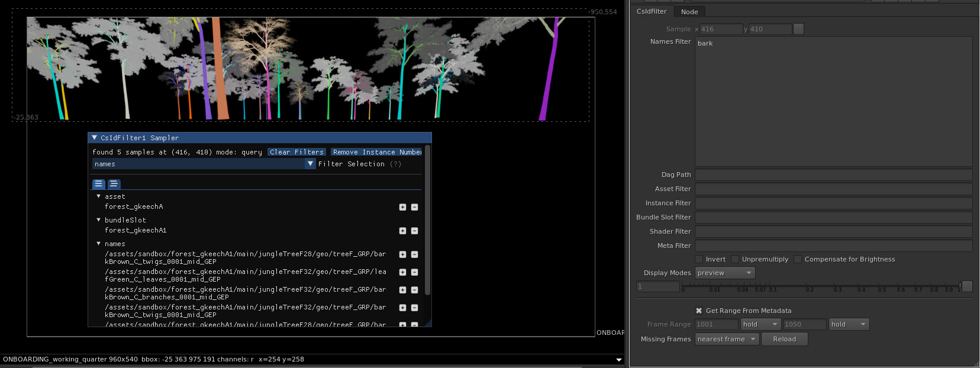Image resolution: width=980 pixels, height=368 pixels.
Task: Click minus icon beside forest_gkeechA1 bundleSlot
Action: 414,231
